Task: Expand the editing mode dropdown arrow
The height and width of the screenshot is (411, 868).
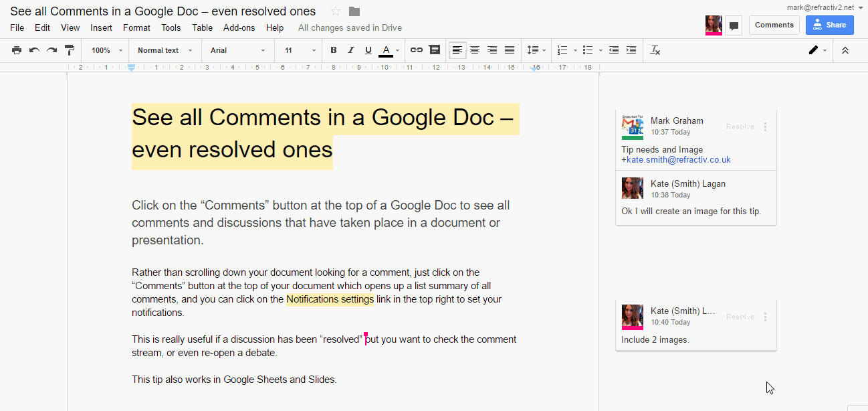Action: (x=825, y=51)
